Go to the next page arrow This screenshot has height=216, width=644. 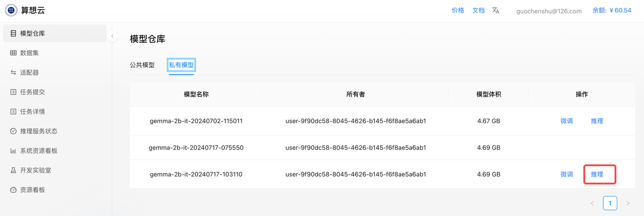coord(628,203)
